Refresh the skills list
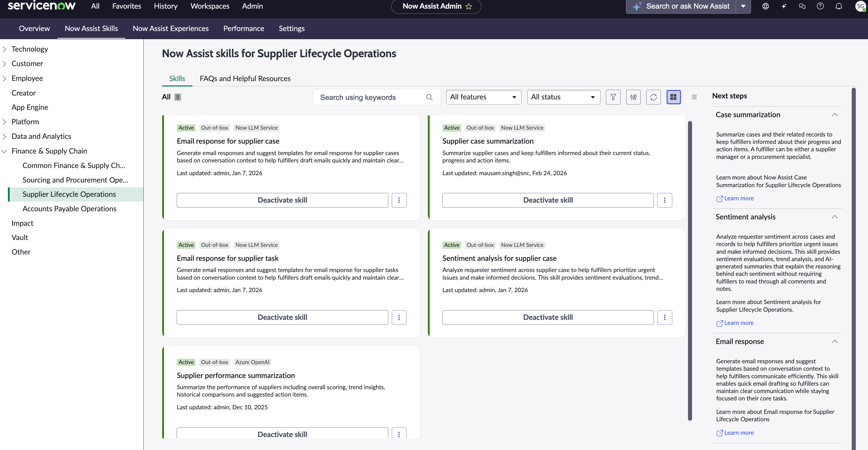Screen dimensions: 868x450 coord(653,97)
